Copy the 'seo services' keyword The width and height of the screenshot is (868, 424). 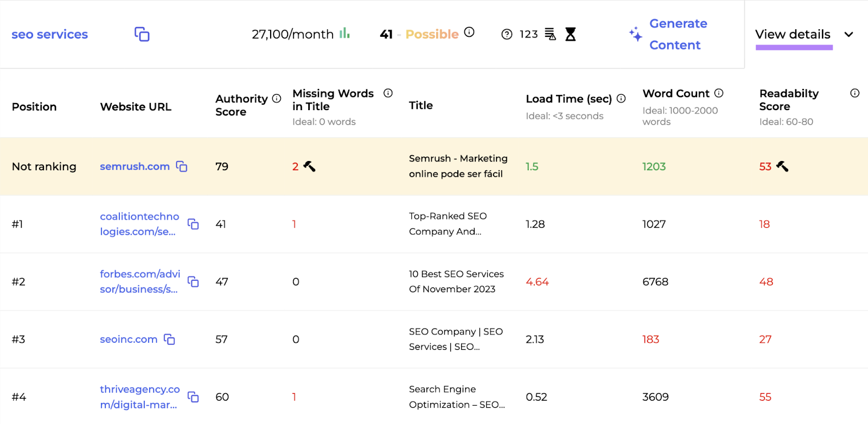tap(142, 34)
